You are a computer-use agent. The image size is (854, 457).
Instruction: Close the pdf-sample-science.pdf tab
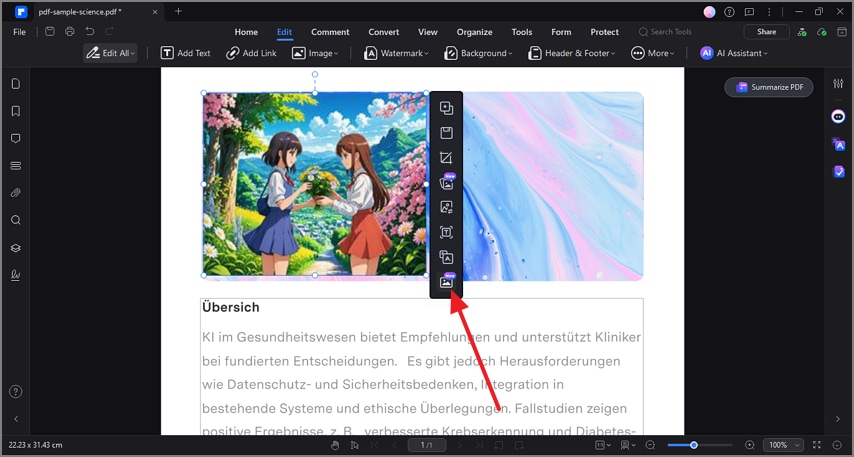point(155,11)
